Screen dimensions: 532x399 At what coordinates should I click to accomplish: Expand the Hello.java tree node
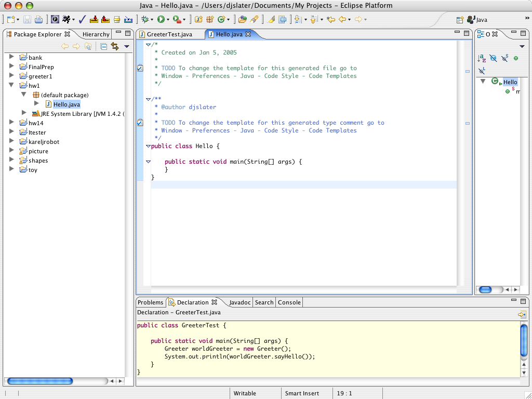[37, 103]
